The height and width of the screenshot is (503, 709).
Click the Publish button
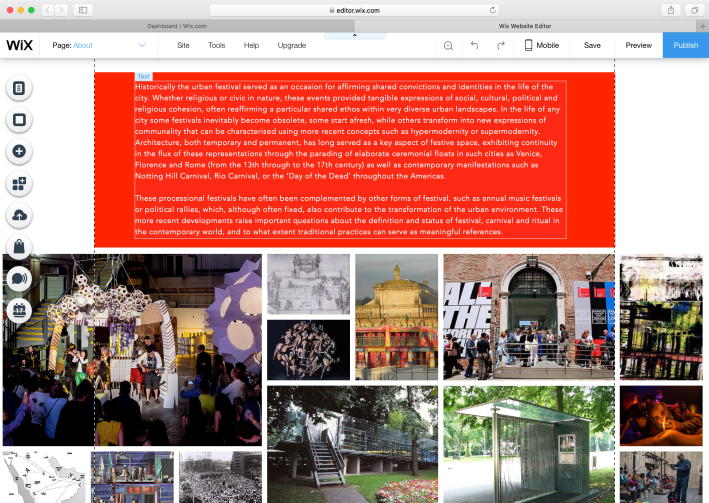pyautogui.click(x=685, y=45)
